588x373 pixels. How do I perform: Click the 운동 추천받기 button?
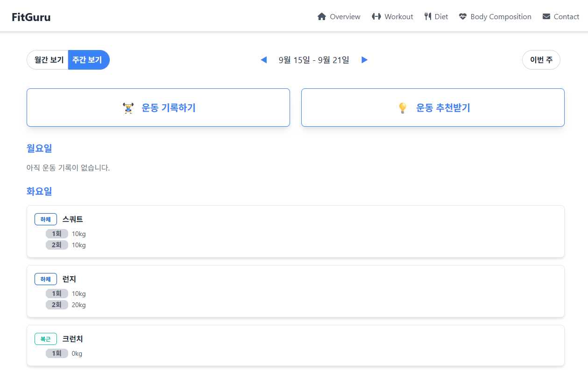coord(433,108)
